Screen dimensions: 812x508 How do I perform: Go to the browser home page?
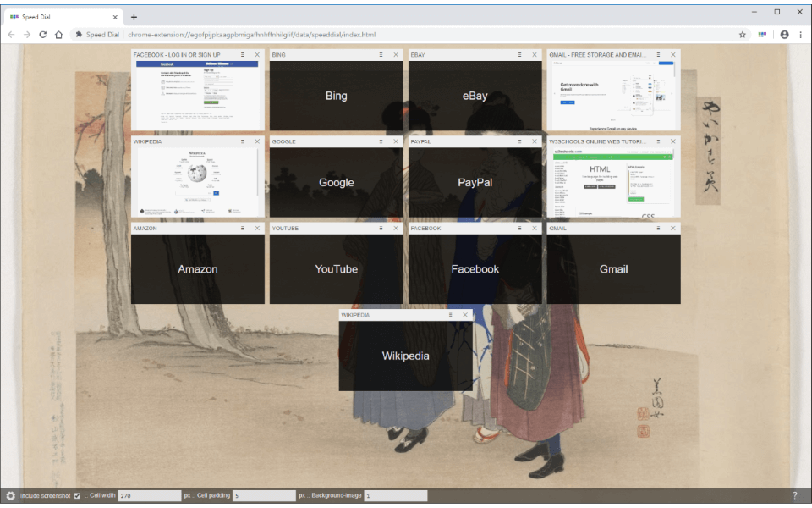(58, 35)
